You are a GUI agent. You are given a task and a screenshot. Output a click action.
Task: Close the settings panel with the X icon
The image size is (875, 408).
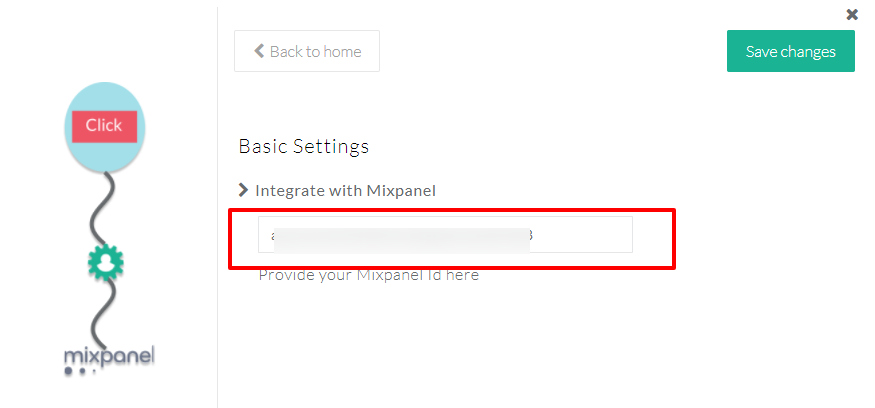click(x=852, y=15)
